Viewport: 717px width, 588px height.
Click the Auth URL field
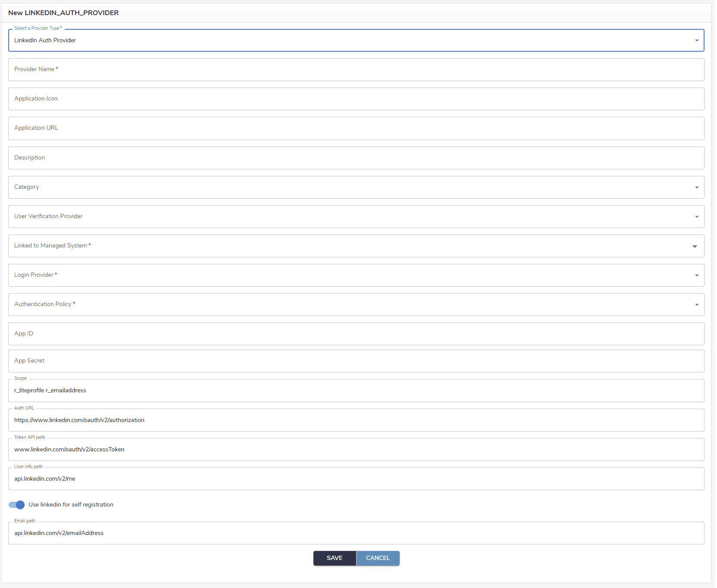(x=356, y=420)
